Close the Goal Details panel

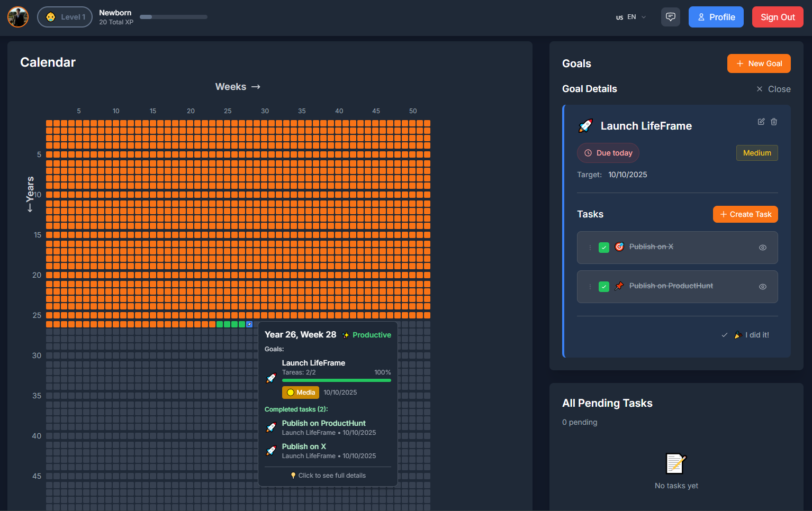[773, 89]
